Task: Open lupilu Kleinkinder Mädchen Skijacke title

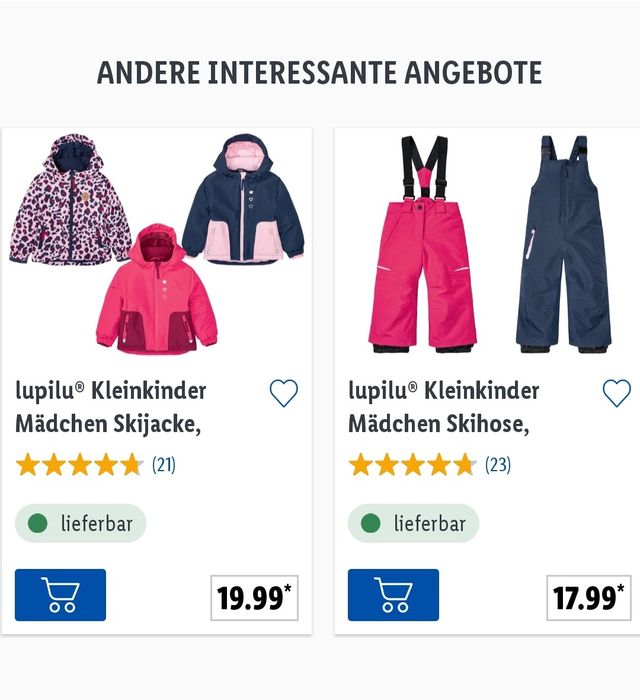Action: coord(111,407)
